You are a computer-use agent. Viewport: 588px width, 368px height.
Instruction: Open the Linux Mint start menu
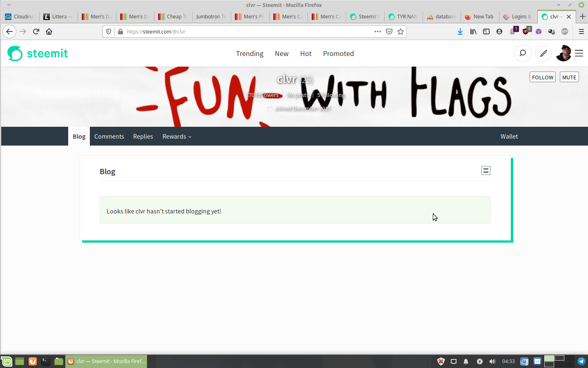tap(7, 361)
